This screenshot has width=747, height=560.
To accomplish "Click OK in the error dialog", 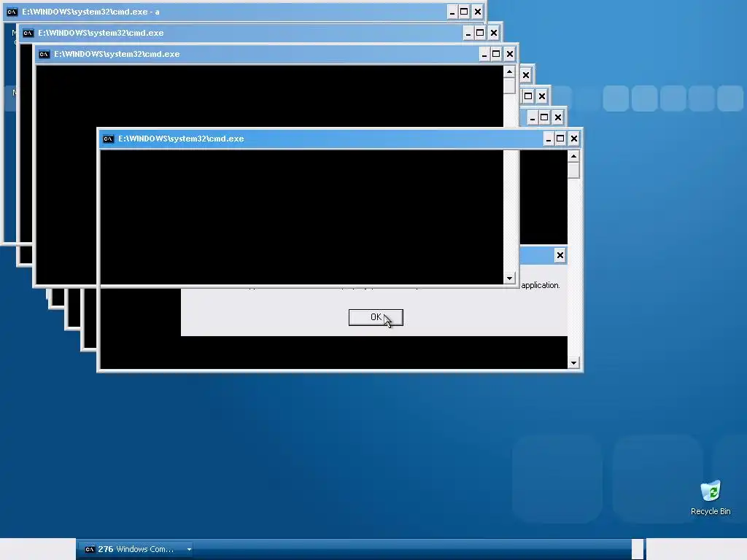I will coord(376,318).
